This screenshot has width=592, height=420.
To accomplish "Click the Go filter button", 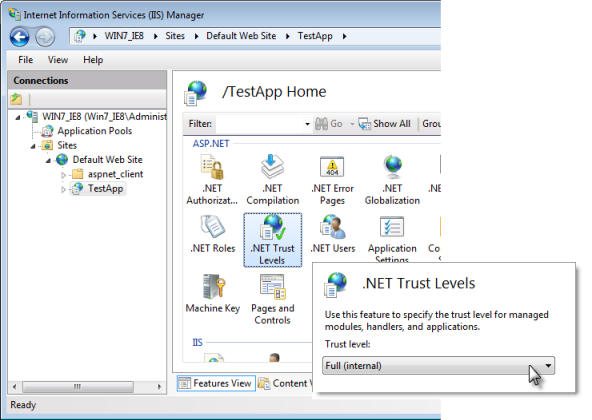I will pos(329,124).
